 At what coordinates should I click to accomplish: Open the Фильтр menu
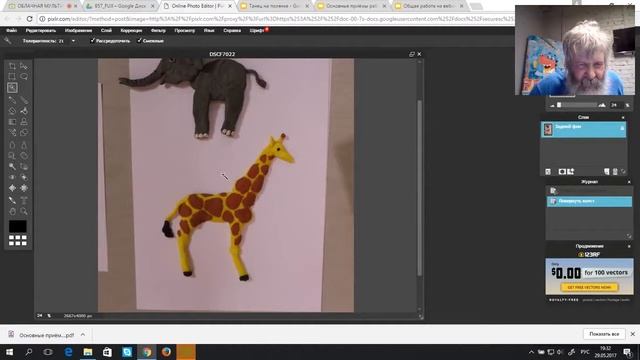(158, 31)
